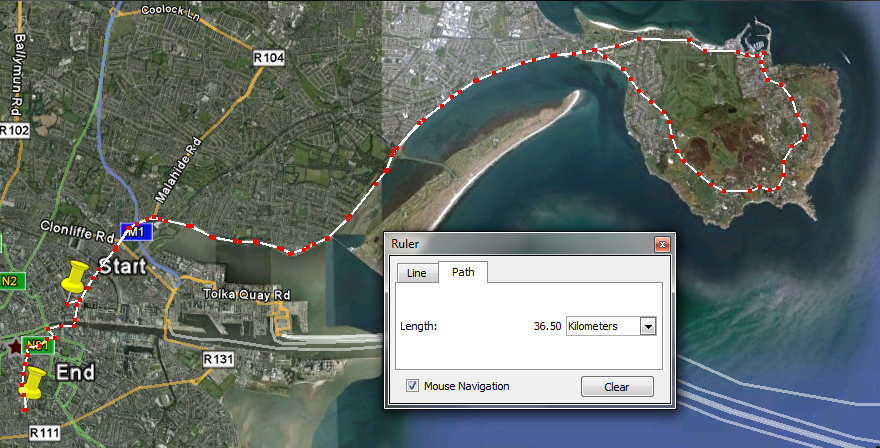Uncheck the Mouse Navigation checkbox

coord(412,386)
